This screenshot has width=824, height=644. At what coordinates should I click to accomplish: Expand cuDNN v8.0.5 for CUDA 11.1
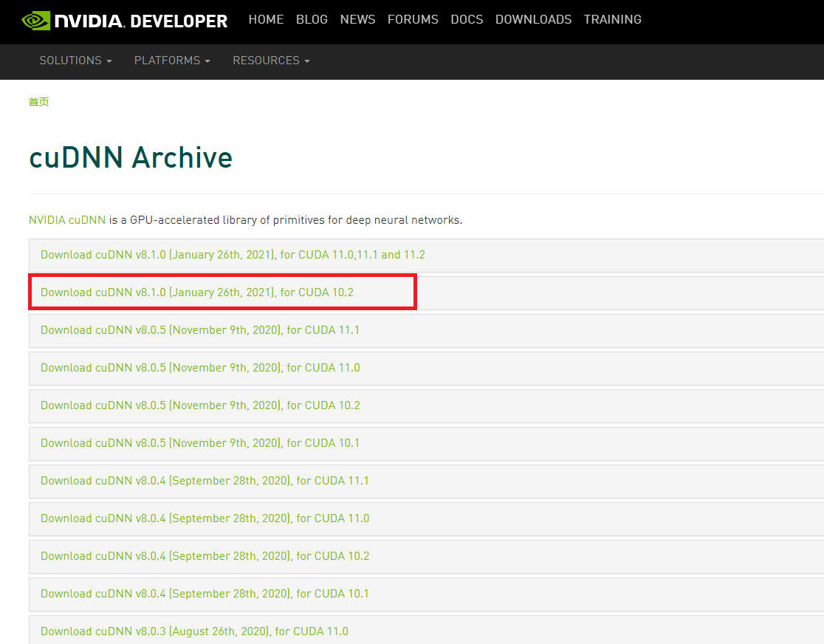click(199, 330)
